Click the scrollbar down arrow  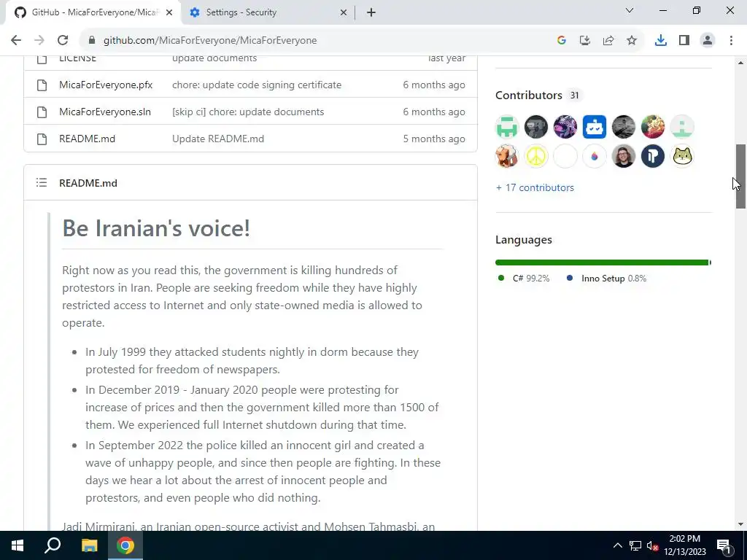tap(740, 524)
